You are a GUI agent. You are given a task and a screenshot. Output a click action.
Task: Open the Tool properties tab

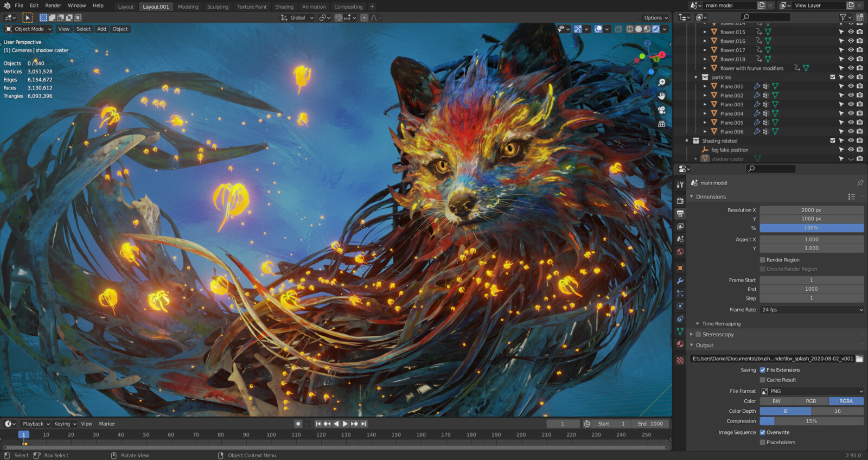(680, 184)
